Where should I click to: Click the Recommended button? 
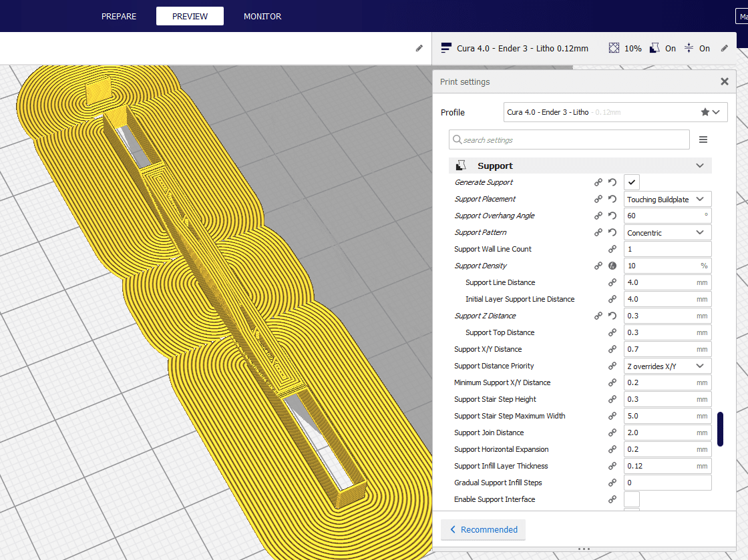[484, 529]
